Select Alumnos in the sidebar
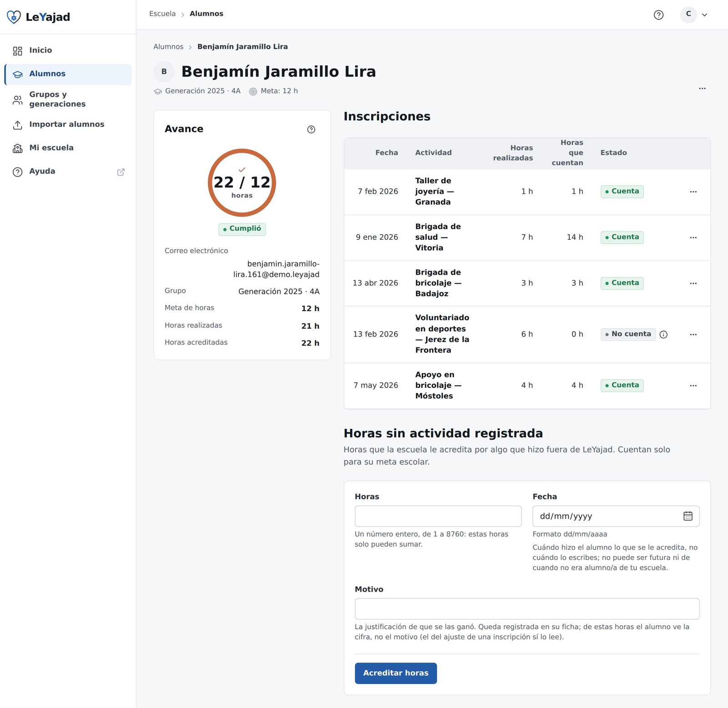Viewport: 728px width, 708px height. [68, 74]
